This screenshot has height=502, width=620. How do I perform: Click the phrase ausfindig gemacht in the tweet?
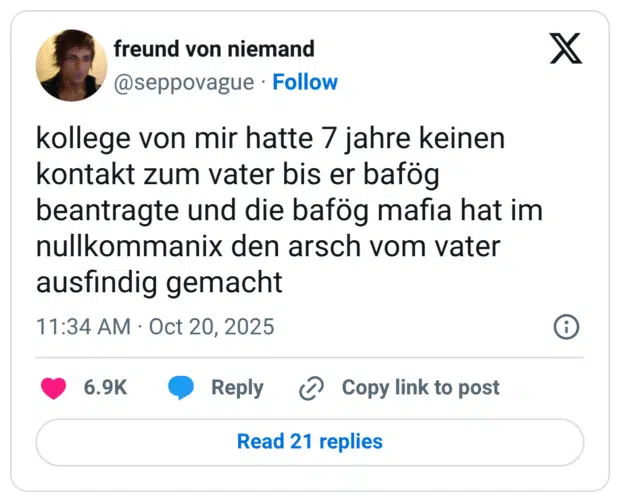(159, 282)
